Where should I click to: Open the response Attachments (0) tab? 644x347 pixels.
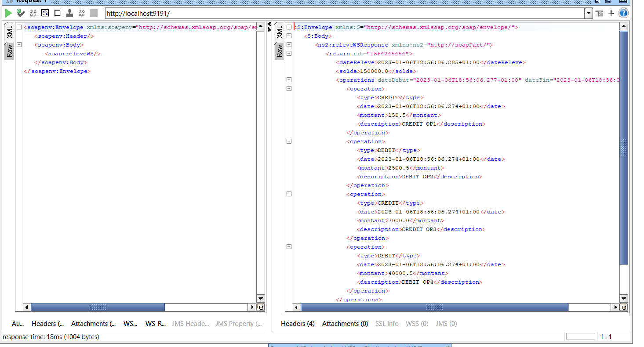click(x=345, y=324)
